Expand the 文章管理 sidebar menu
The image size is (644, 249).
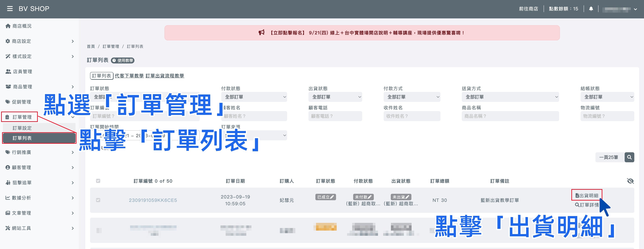40,213
